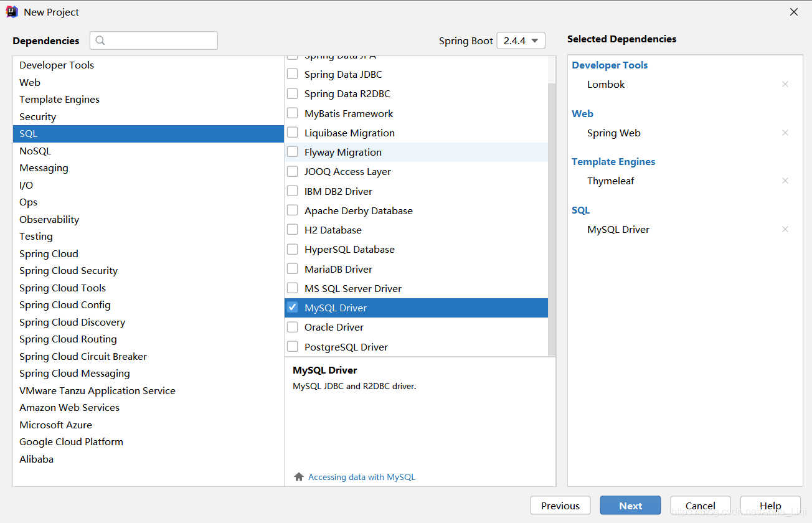Click Thymeleaf in Selected Dependencies

(611, 181)
